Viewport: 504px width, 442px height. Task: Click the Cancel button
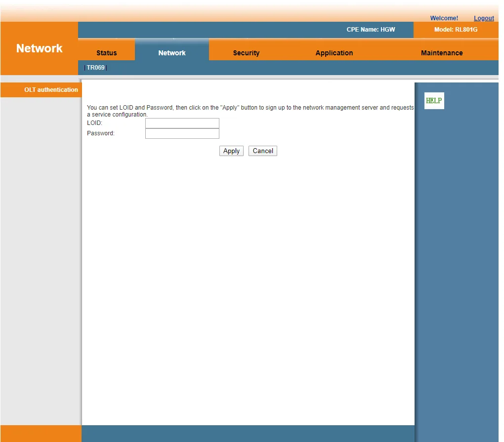point(262,151)
